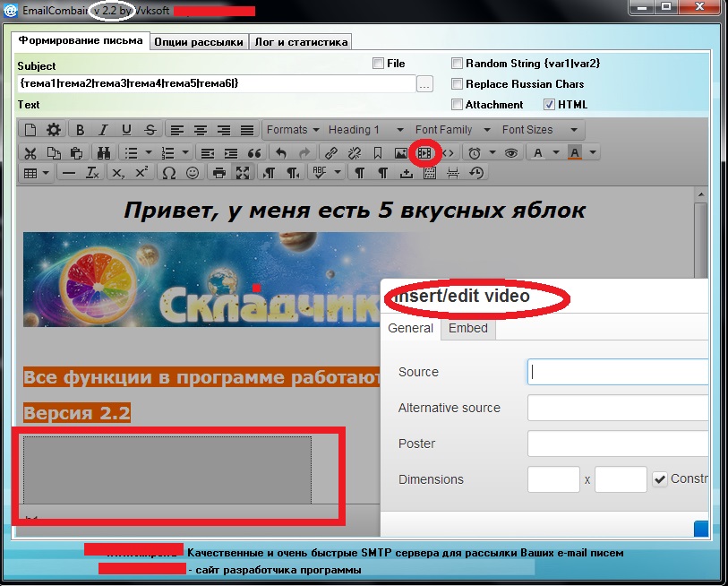Toggle fullscreen editor mode
Image resolution: width=728 pixels, height=586 pixels.
(243, 173)
